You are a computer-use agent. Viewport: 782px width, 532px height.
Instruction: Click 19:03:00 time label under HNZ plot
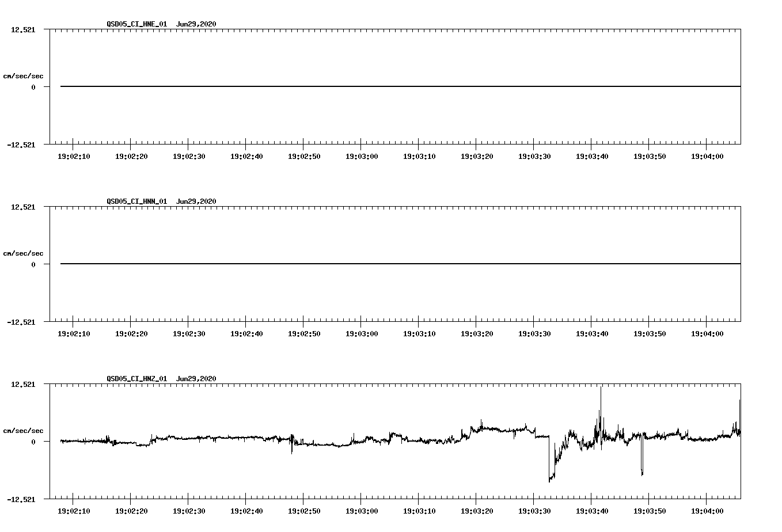pos(362,511)
